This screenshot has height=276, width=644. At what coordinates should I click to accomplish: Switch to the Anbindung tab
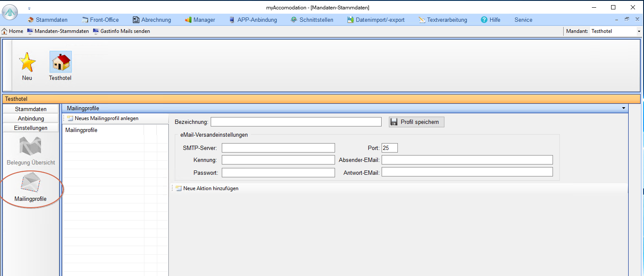pyautogui.click(x=31, y=118)
